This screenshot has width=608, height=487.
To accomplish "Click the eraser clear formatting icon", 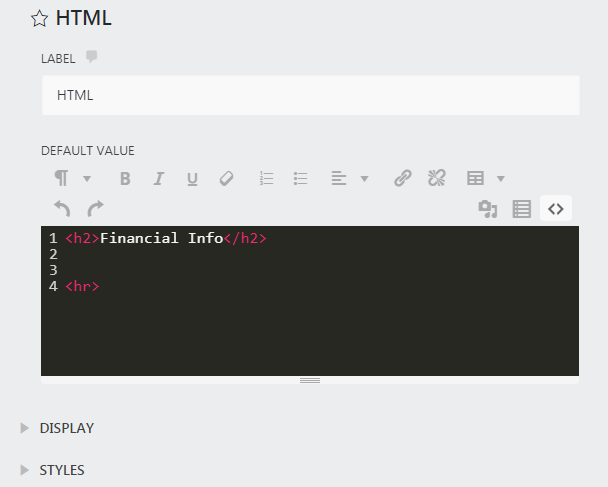I will tap(226, 178).
